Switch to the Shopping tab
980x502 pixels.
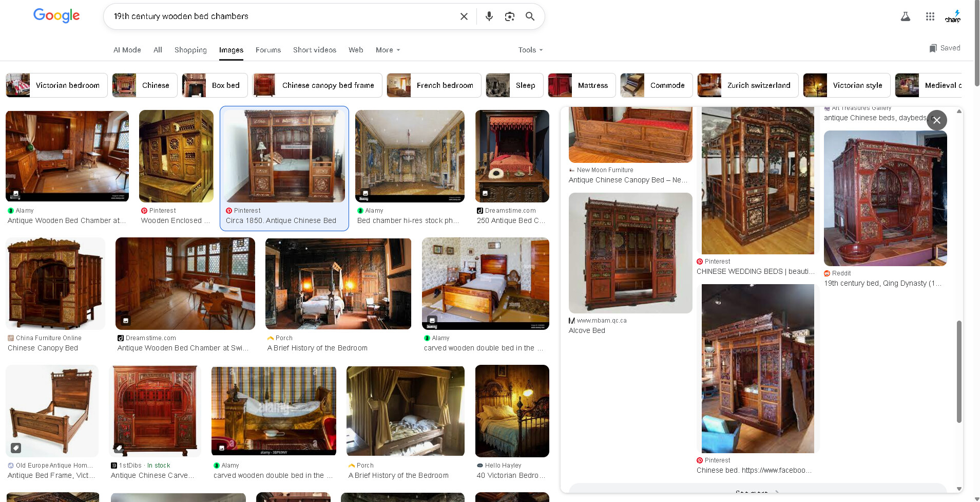[x=190, y=50]
